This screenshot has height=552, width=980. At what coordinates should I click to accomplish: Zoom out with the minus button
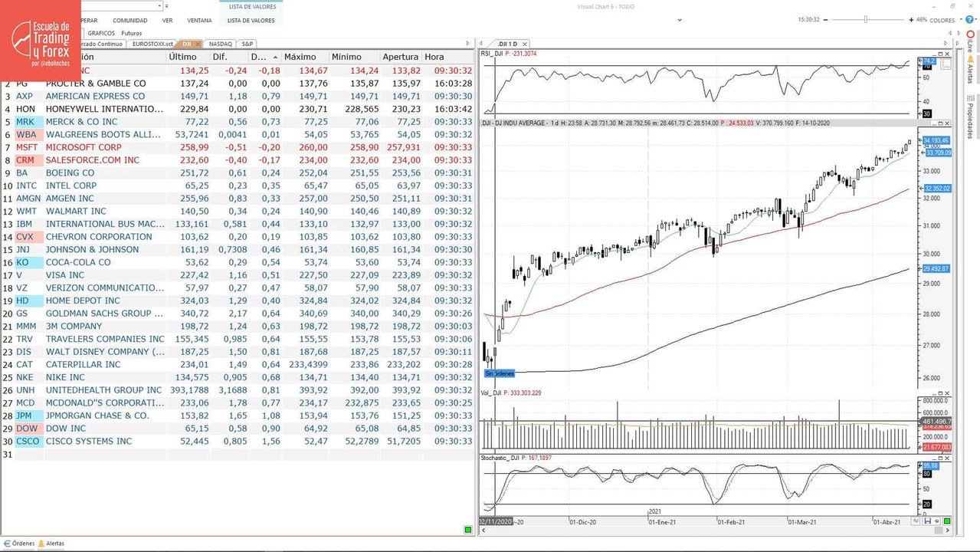pyautogui.click(x=826, y=20)
